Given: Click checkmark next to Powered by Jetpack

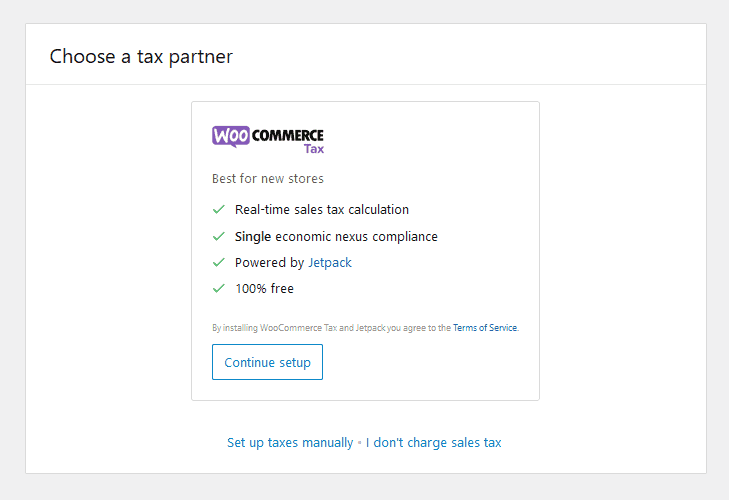Looking at the screenshot, I should coord(218,263).
